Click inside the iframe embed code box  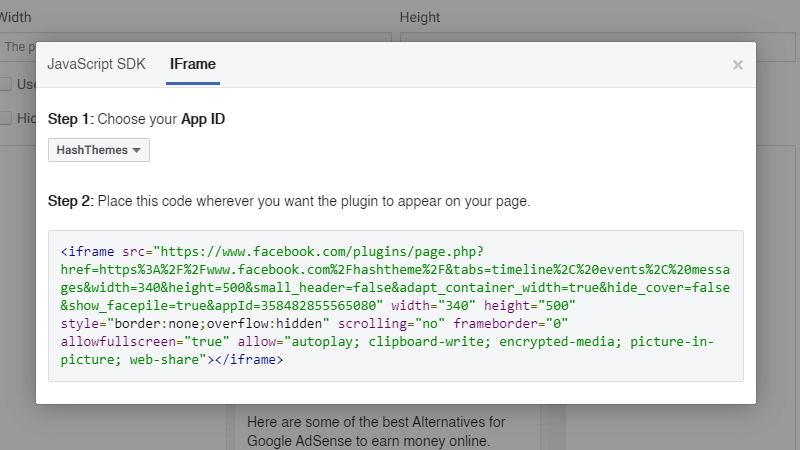(396, 306)
